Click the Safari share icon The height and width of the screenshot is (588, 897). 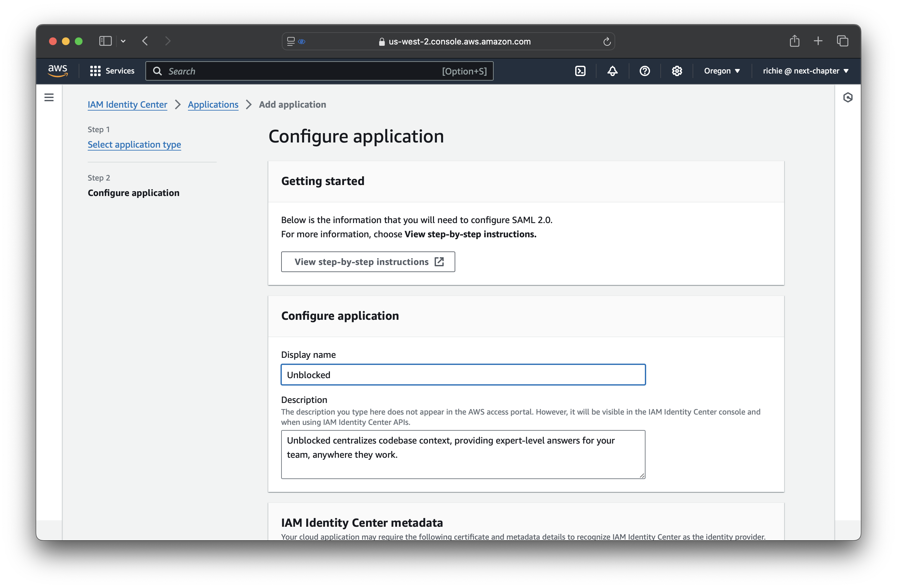(x=794, y=41)
